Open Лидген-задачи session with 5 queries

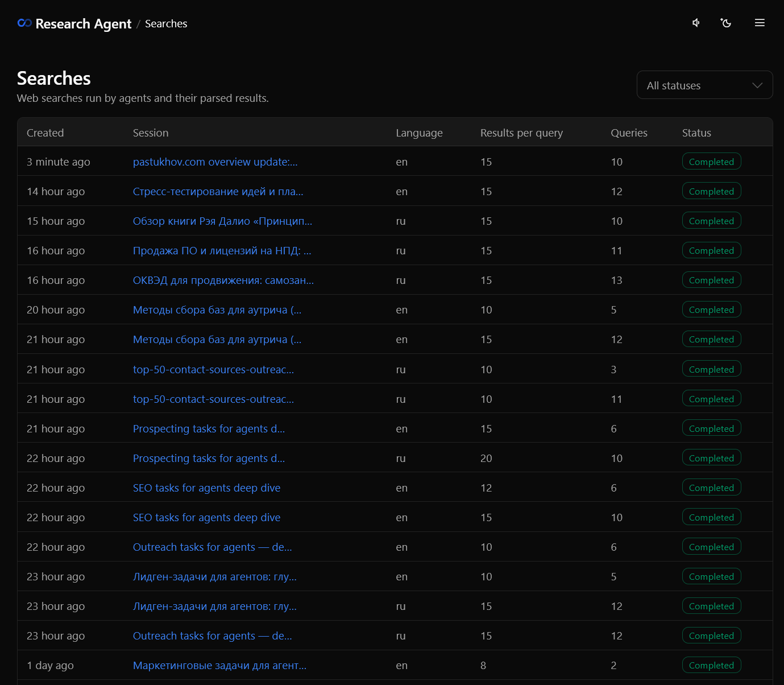[215, 577]
